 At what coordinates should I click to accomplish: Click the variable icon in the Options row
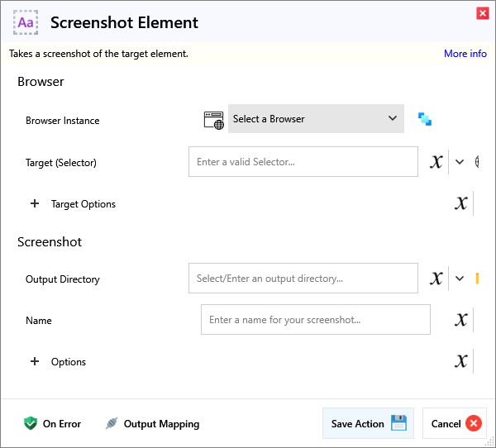pos(461,361)
